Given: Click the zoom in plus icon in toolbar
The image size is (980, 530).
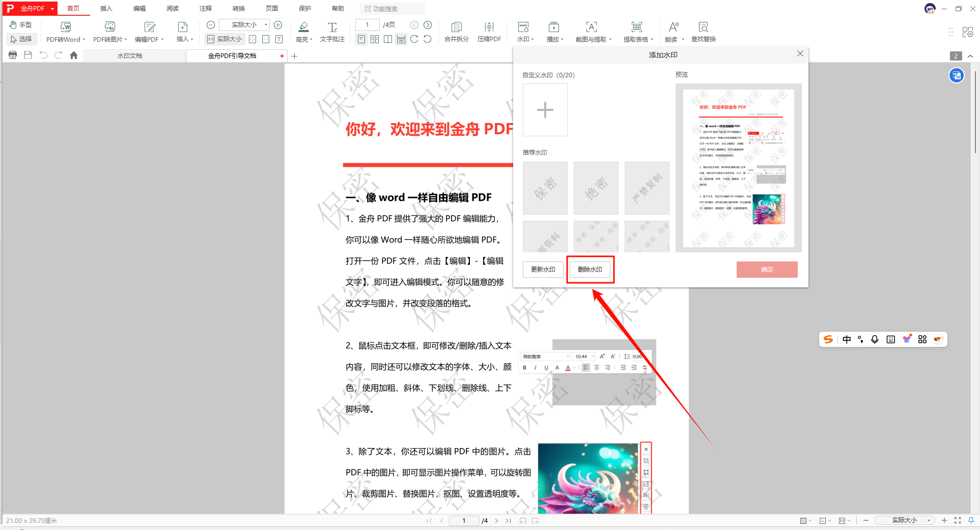Looking at the screenshot, I should [278, 24].
